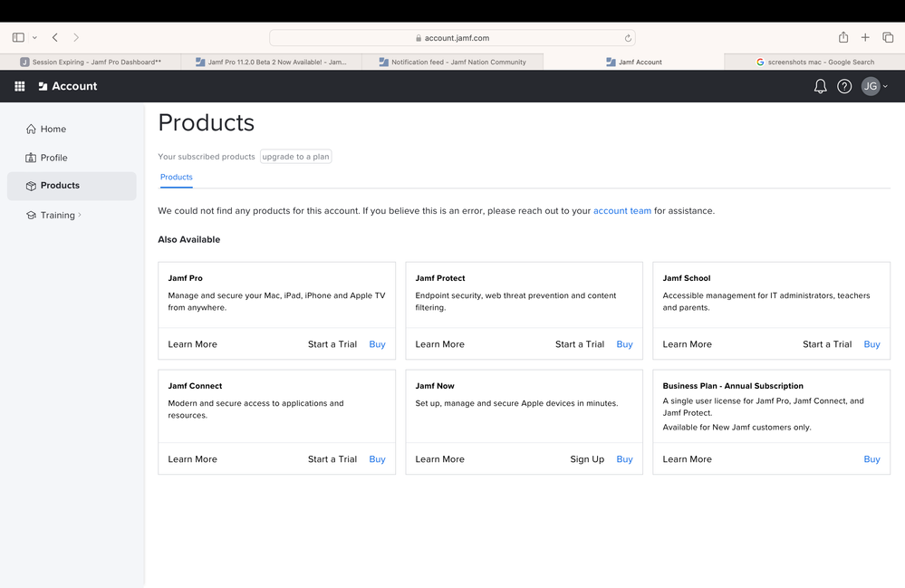
Task: Click the Safari share icon
Action: coord(843,37)
